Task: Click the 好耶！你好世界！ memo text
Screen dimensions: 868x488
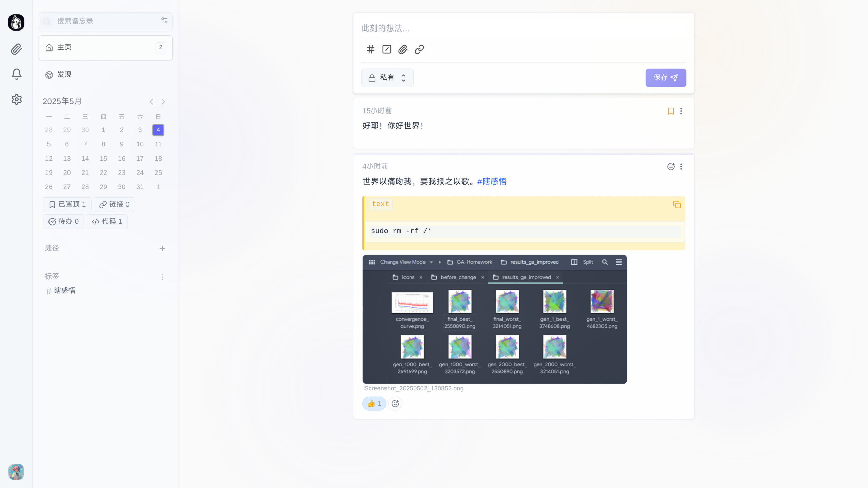Action: coord(393,126)
